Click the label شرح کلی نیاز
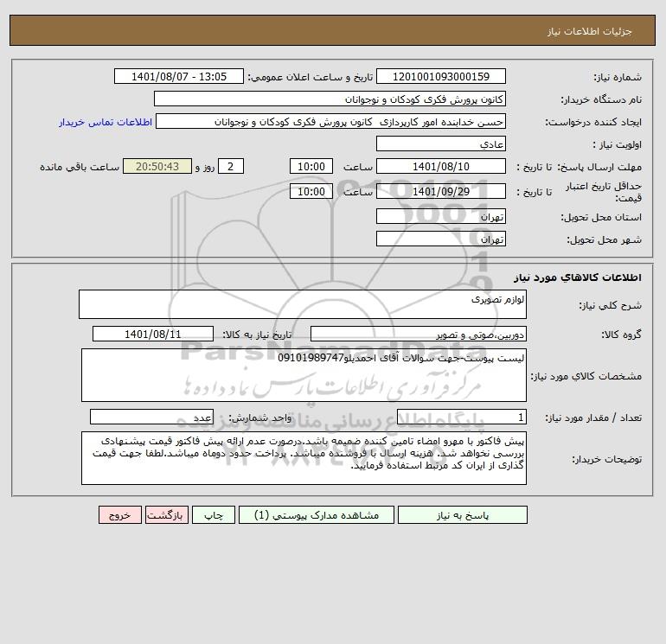666x644 pixels. [611, 305]
